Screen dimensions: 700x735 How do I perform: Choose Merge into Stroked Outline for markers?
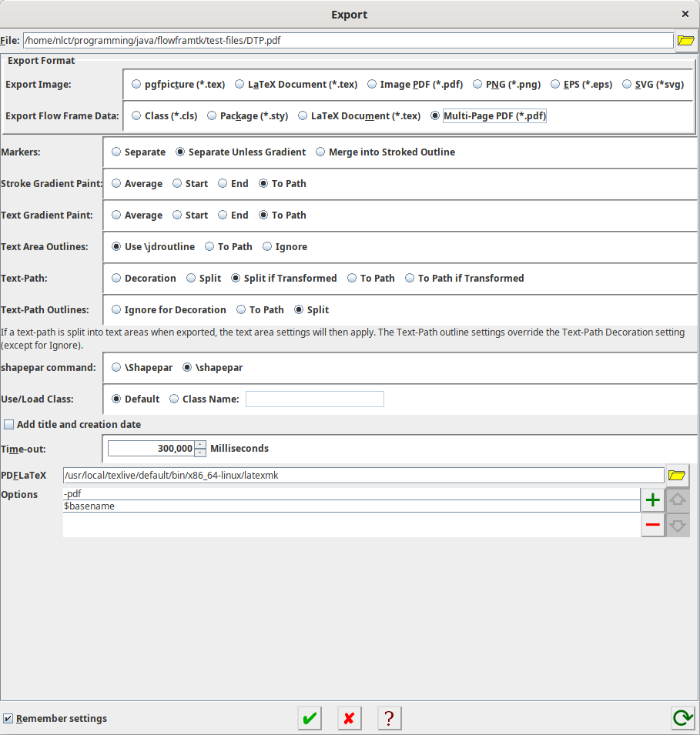pos(321,152)
